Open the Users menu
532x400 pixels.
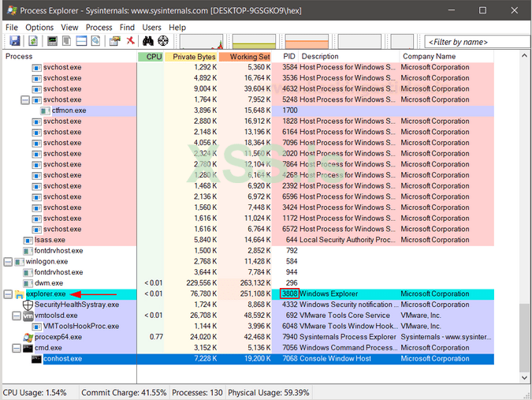point(151,27)
